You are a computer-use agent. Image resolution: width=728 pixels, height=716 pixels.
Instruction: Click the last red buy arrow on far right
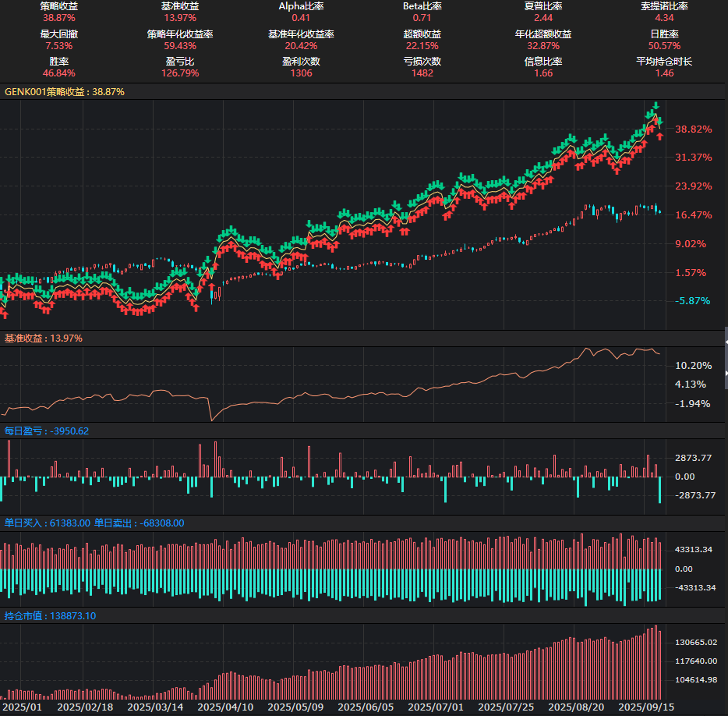click(x=659, y=136)
